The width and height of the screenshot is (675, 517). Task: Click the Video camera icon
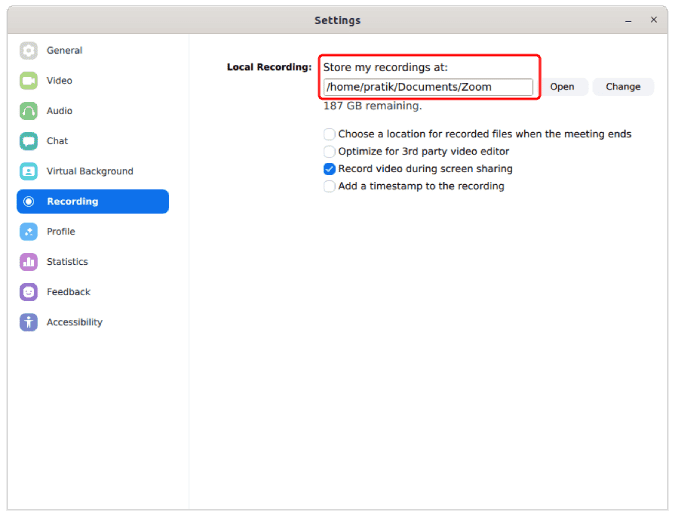point(29,81)
